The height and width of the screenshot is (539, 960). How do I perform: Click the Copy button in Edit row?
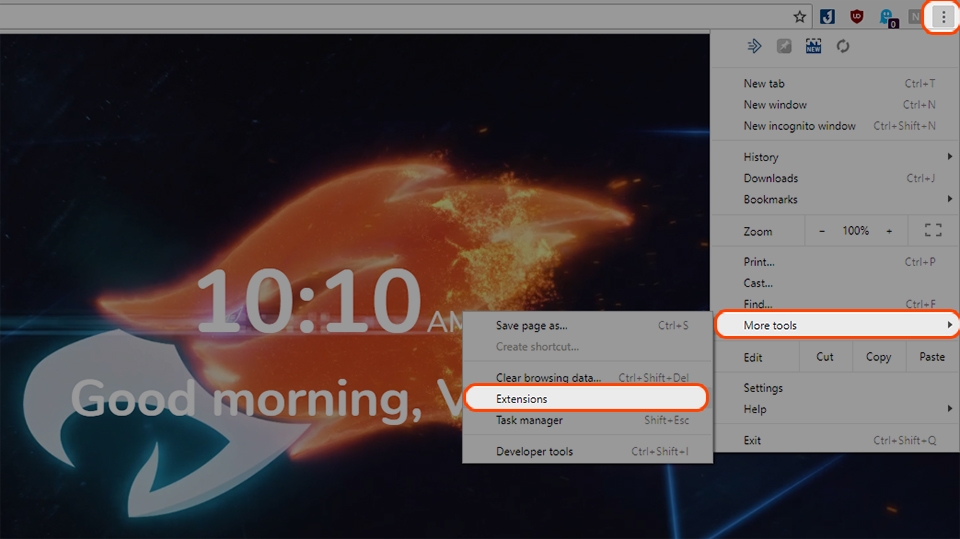879,356
